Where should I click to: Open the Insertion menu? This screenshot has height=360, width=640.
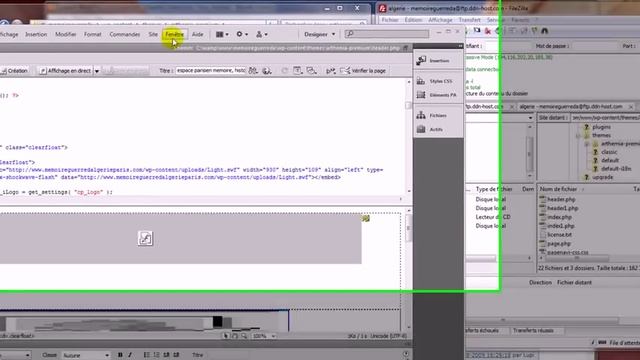click(36, 34)
